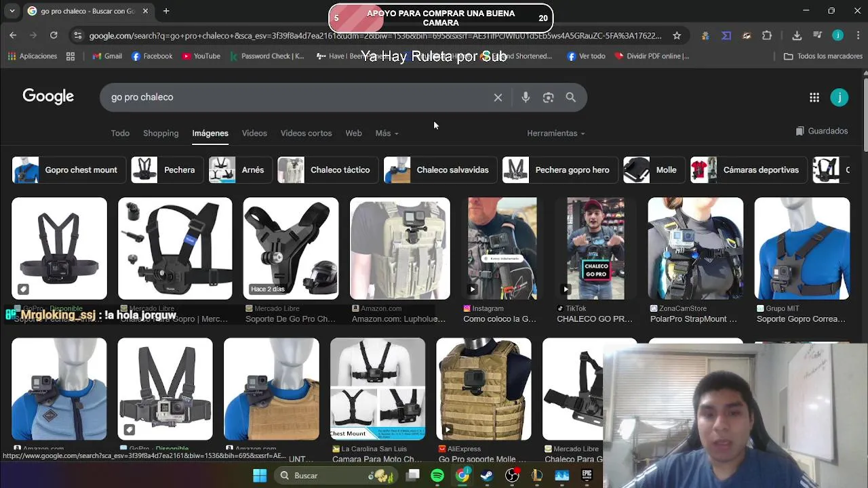Open the 'Hace 2 días' helmet mount image
This screenshot has height=488, width=868.
tap(291, 248)
